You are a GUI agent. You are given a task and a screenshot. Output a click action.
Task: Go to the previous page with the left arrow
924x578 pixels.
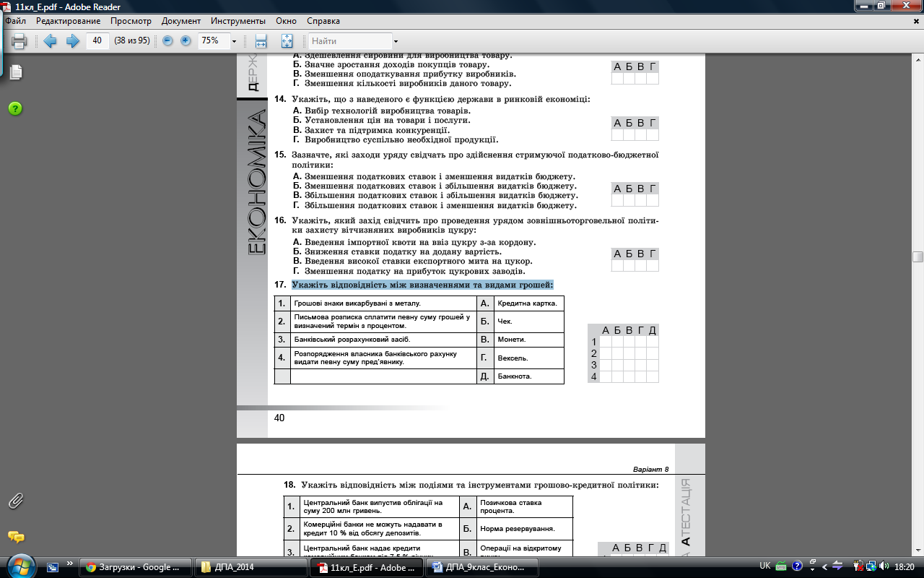point(50,41)
